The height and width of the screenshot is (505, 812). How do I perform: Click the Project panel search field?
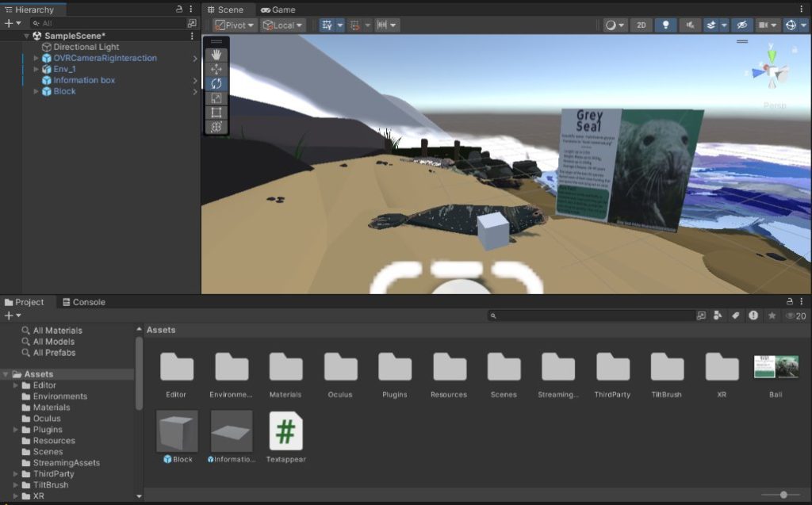coord(591,316)
